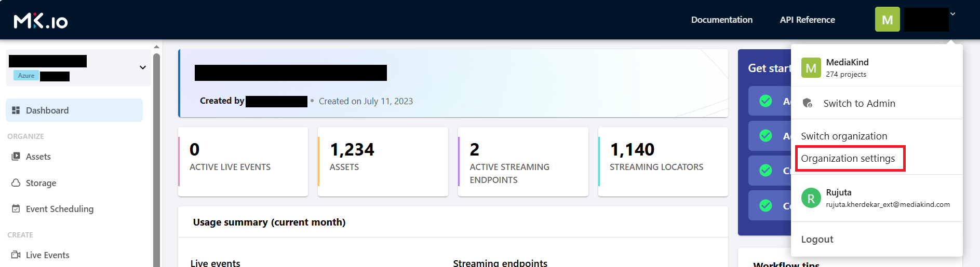Screen dimensions: 980x267
Task: Click Logout in the account menu
Action: coord(817,240)
